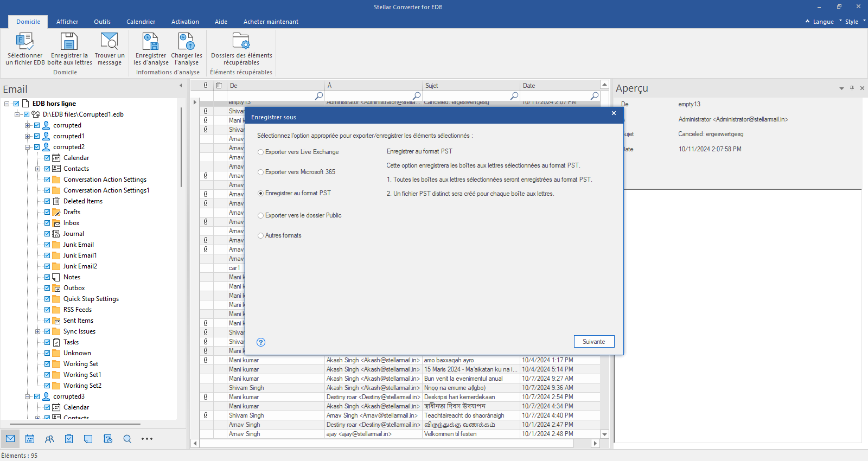Expand the Contacts folder under corrupted2

coord(38,169)
